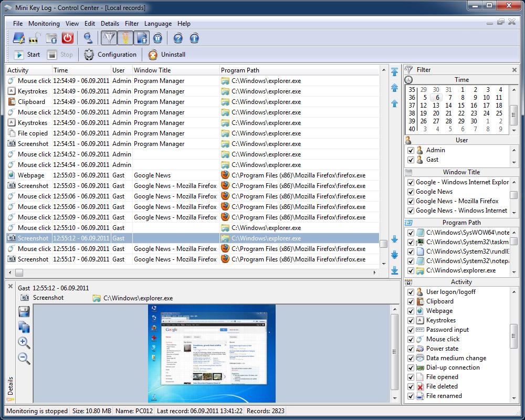Uncheck the File deleted activity filter
525x420 pixels.
point(411,386)
